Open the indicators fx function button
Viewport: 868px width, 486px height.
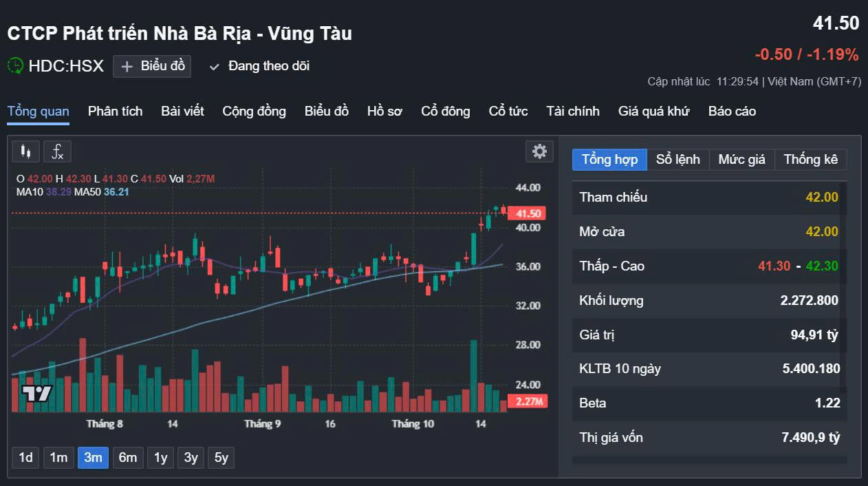pyautogui.click(x=58, y=151)
